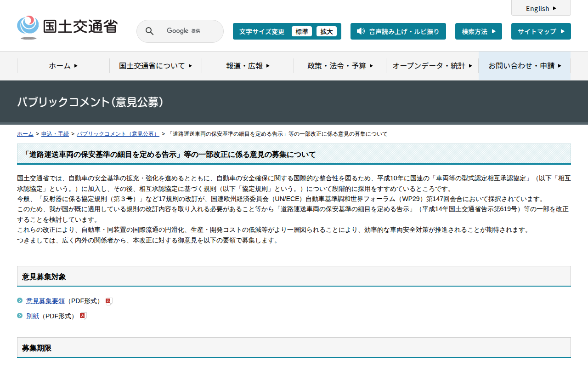Click the speaker icon for 音声読み上げ
Image resolution: width=588 pixels, height=368 pixels.
tap(361, 31)
